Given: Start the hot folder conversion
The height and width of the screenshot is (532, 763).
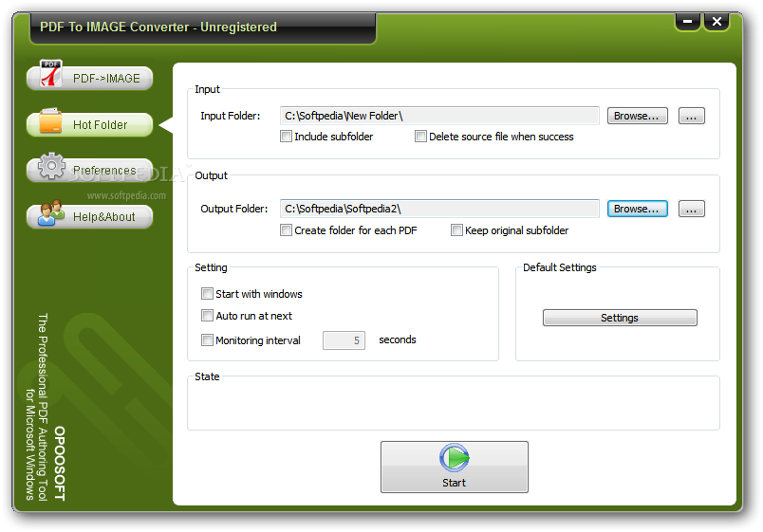Looking at the screenshot, I should (454, 467).
